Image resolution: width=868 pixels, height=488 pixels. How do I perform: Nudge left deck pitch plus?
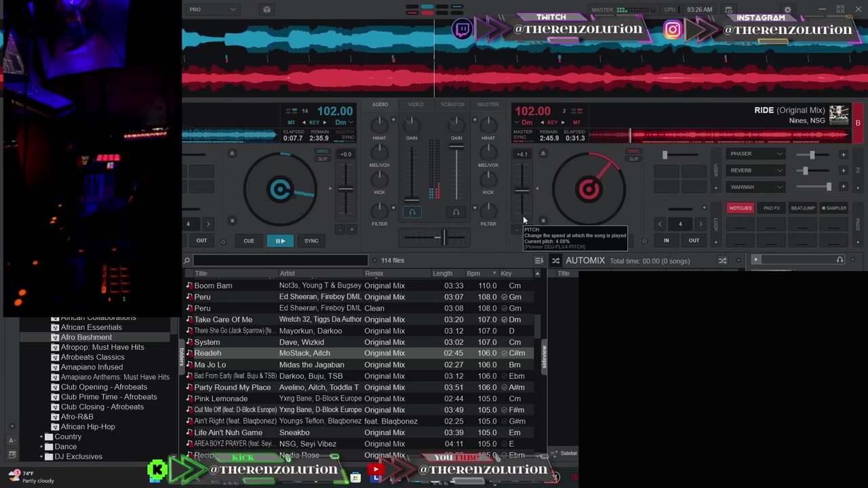(x=351, y=230)
